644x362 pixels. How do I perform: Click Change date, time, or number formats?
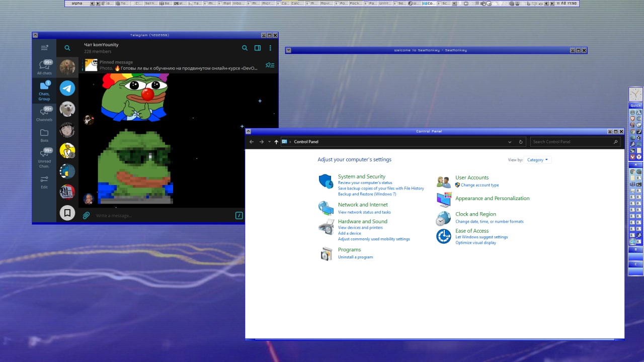tap(490, 221)
